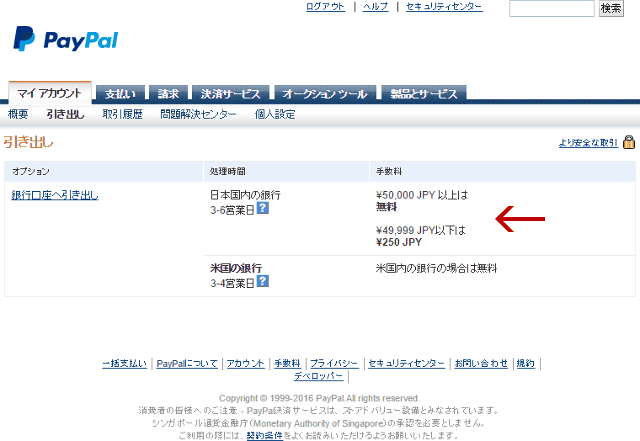Click the 引き出し page heading

point(29,142)
